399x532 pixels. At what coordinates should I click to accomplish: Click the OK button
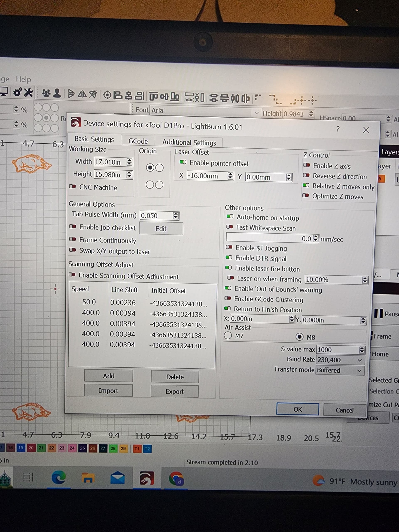(297, 409)
